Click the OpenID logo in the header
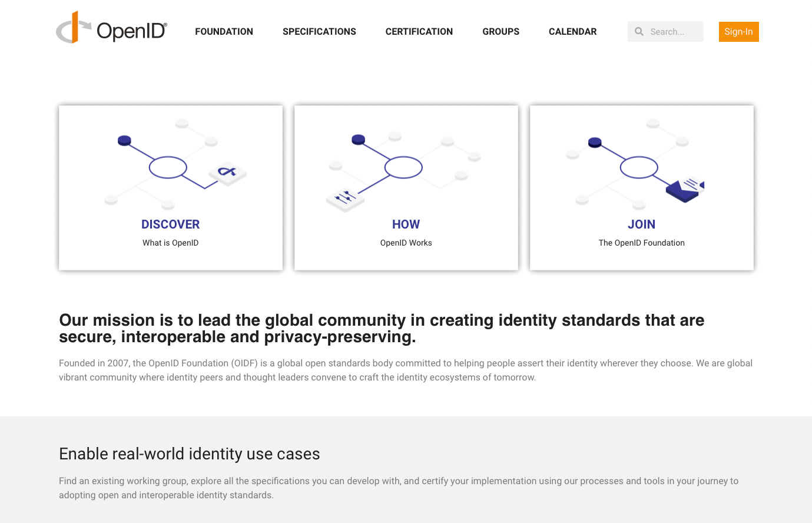 [111, 28]
